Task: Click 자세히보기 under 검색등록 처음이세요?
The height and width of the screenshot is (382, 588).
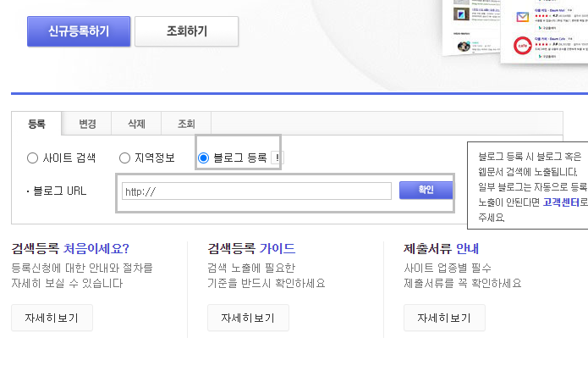Action: coord(52,318)
